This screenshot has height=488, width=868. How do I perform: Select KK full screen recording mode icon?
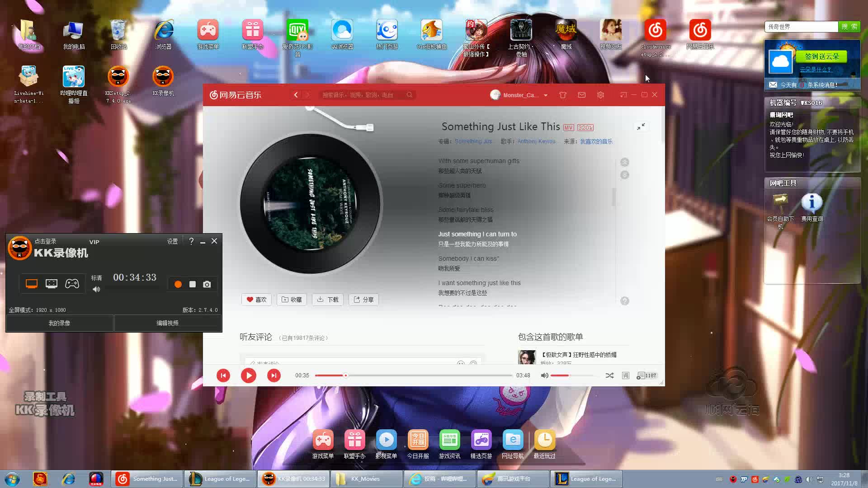32,284
